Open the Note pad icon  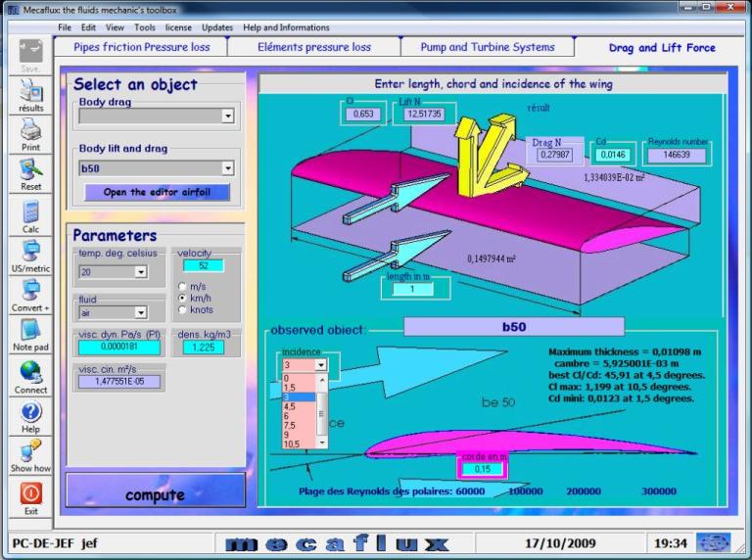(x=30, y=329)
